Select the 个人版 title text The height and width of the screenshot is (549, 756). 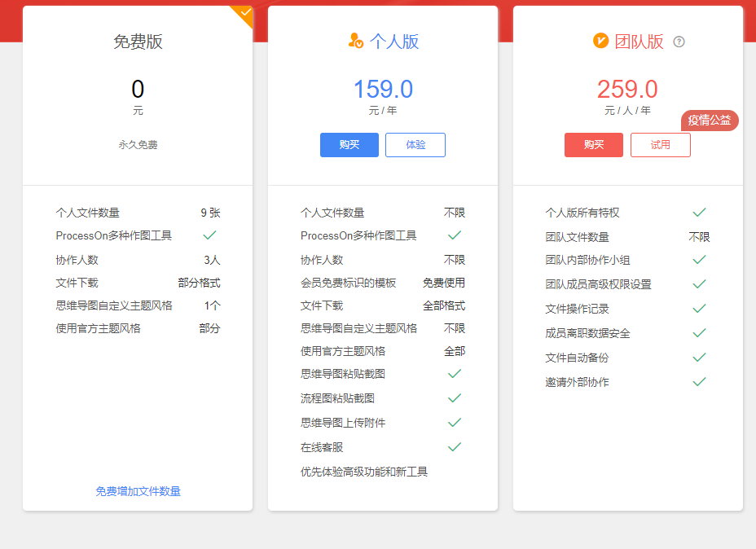(394, 42)
